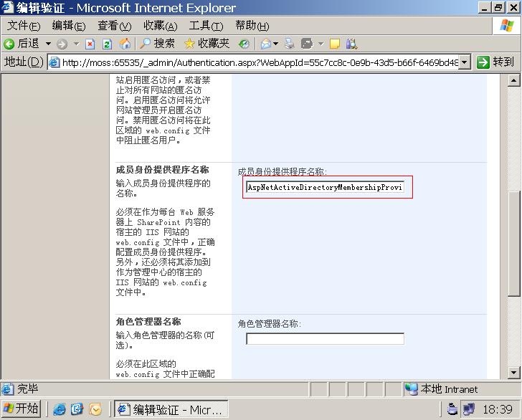Image resolution: width=522 pixels, height=420 pixels.
Task: Click the scrollbar down arrow
Action: coord(513,373)
